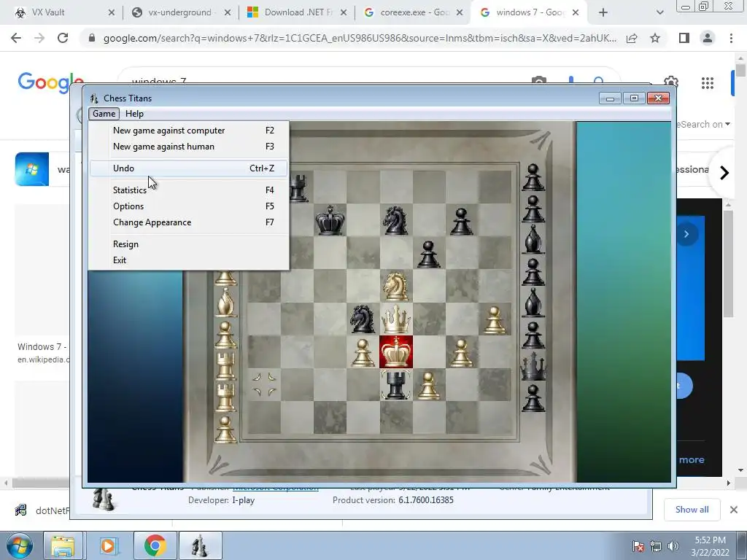
Task: Close the Chrome downloads bar
Action: coord(734,510)
